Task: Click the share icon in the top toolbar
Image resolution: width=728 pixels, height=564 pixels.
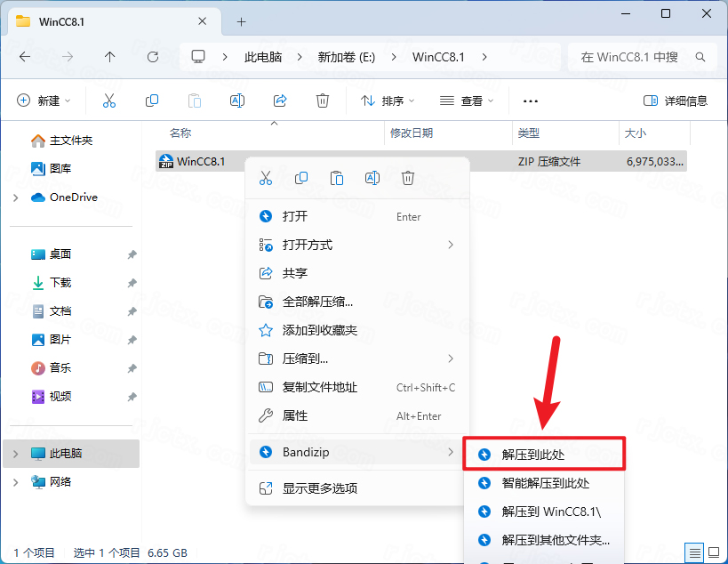Action: tap(280, 101)
